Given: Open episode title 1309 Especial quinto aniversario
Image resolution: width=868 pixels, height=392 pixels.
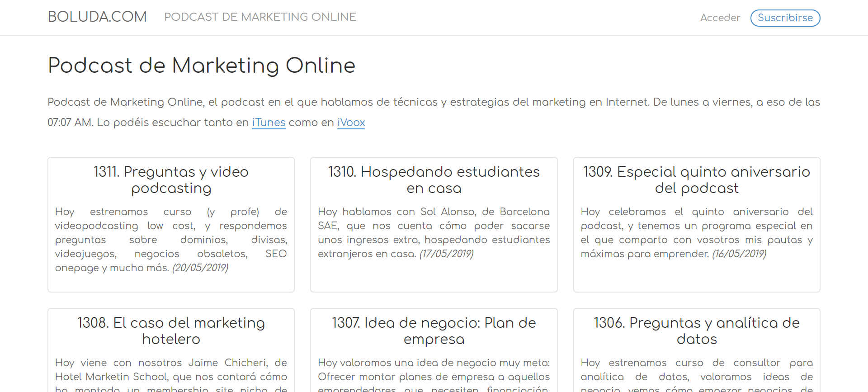Looking at the screenshot, I should (696, 180).
